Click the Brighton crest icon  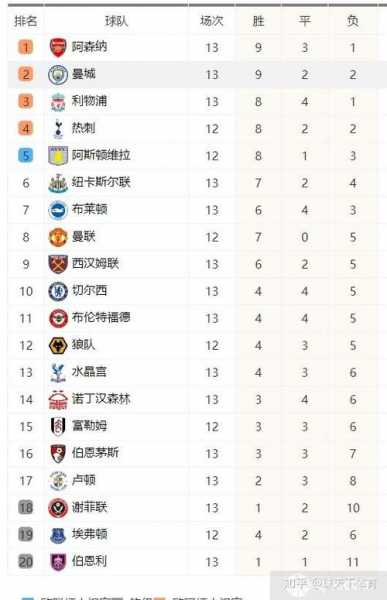58,210
